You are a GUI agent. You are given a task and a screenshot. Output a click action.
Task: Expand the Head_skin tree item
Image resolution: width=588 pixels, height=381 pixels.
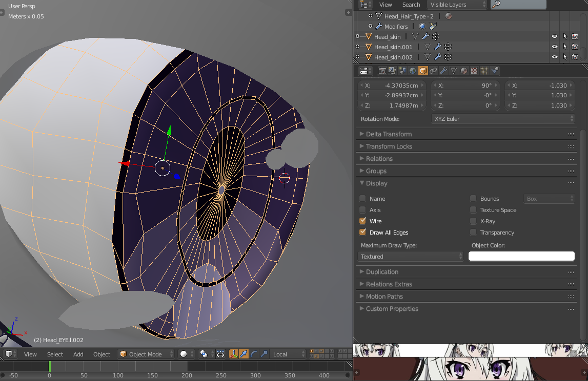coord(357,37)
